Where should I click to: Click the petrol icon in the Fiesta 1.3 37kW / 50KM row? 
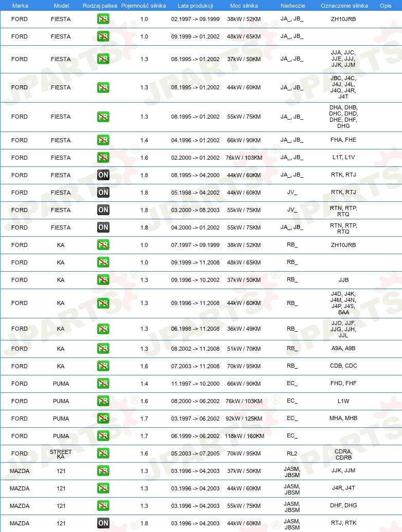click(x=103, y=59)
